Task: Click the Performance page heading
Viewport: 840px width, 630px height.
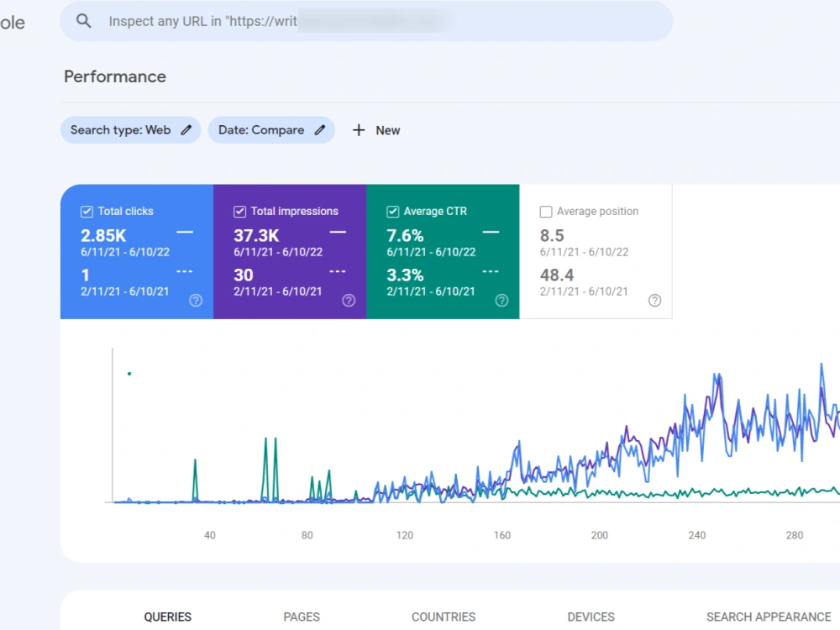Action: tap(115, 76)
